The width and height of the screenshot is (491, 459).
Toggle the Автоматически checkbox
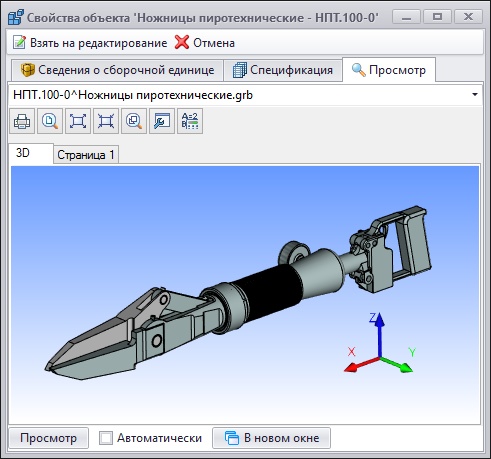click(106, 438)
